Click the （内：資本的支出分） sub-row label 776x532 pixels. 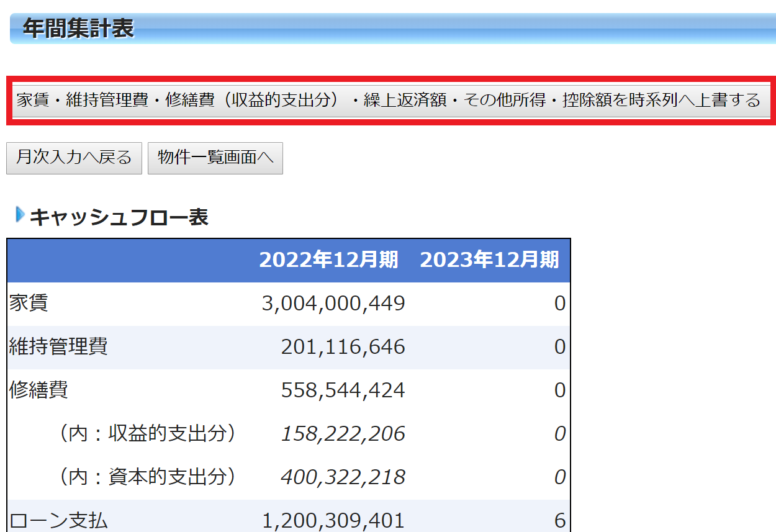(x=147, y=477)
